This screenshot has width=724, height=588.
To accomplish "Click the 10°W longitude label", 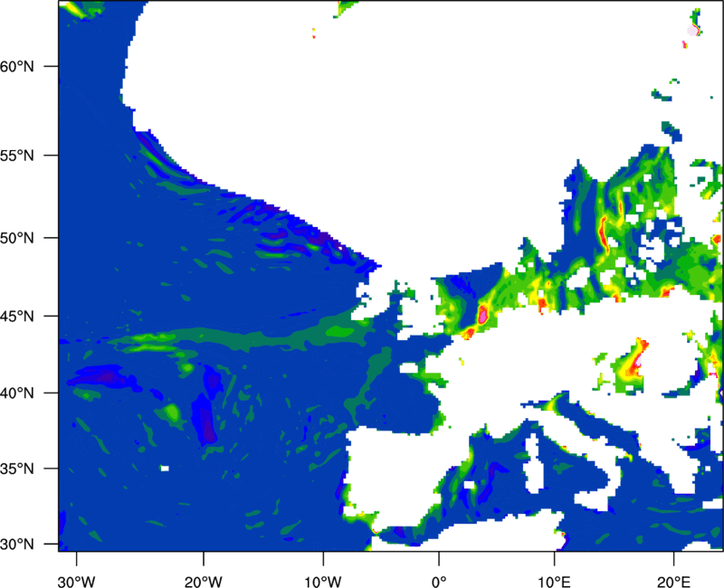I will [x=323, y=582].
